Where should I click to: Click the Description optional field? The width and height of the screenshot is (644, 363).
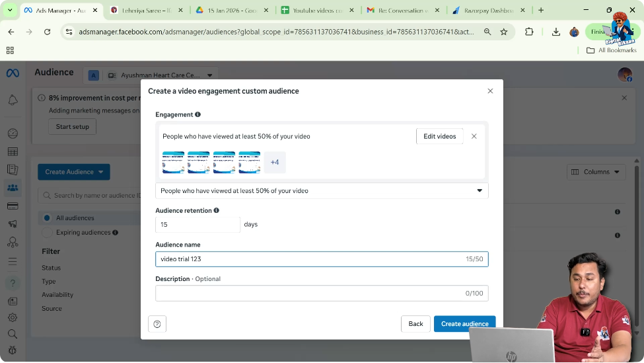click(322, 293)
